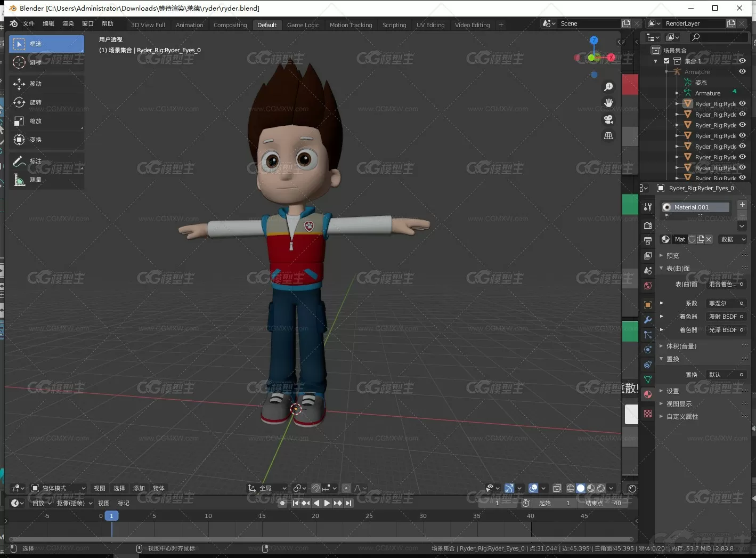This screenshot has width=756, height=558.
Task: Switch perspective/orthographic with grid icon
Action: tap(608, 136)
